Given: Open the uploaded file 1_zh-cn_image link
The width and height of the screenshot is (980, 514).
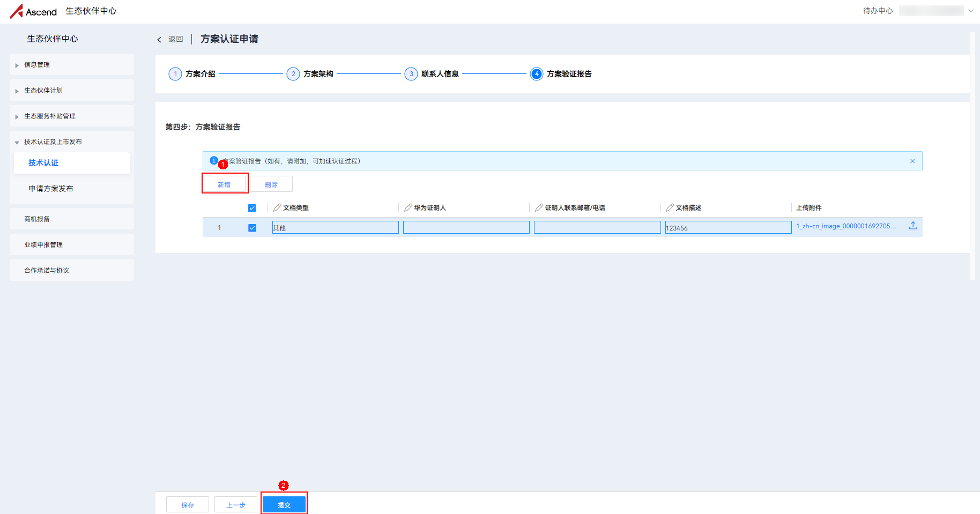Looking at the screenshot, I should click(x=846, y=226).
